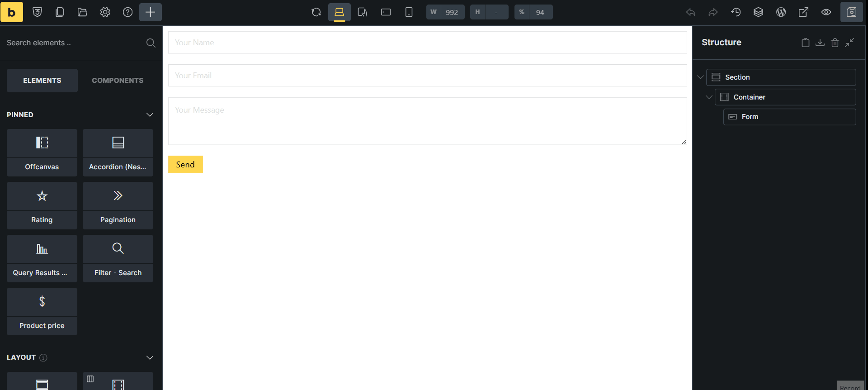Add the Query Results element
The image size is (868, 390).
click(42, 258)
